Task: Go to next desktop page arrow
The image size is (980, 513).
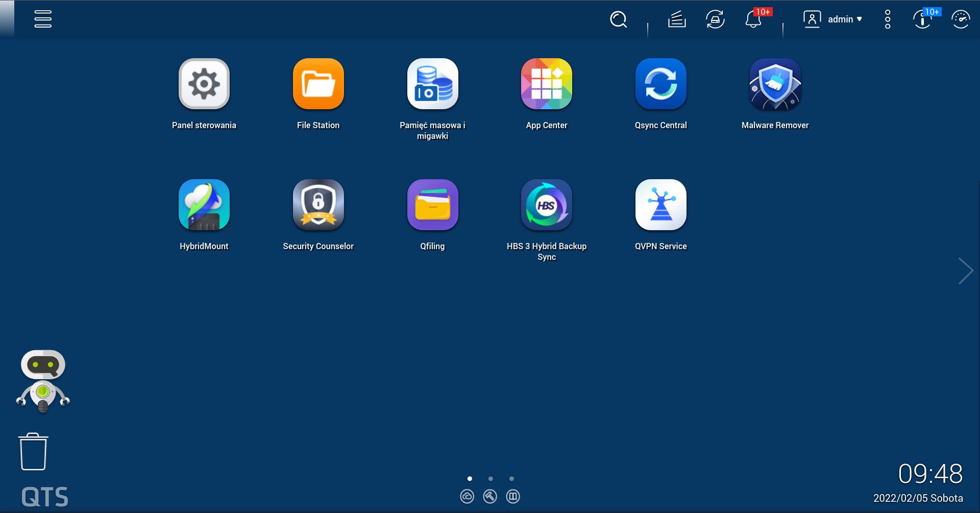Action: click(x=966, y=271)
